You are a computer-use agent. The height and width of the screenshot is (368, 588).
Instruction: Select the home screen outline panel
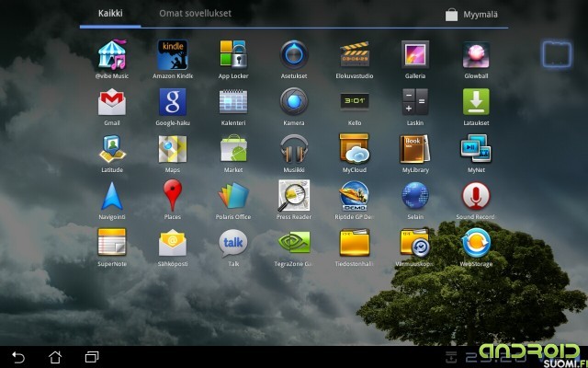tap(557, 55)
